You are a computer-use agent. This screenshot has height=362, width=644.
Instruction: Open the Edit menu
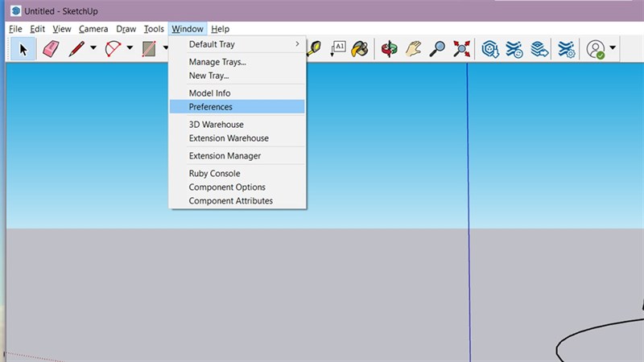tap(37, 29)
